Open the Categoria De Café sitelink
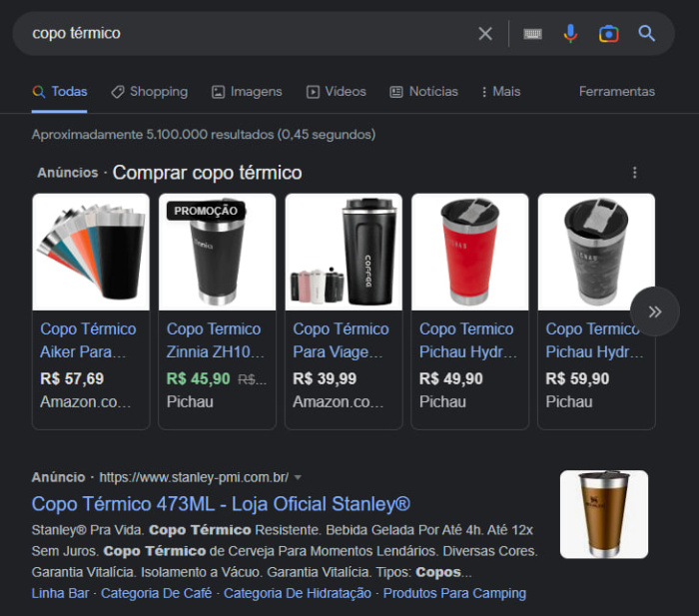This screenshot has height=616, width=699. (156, 593)
